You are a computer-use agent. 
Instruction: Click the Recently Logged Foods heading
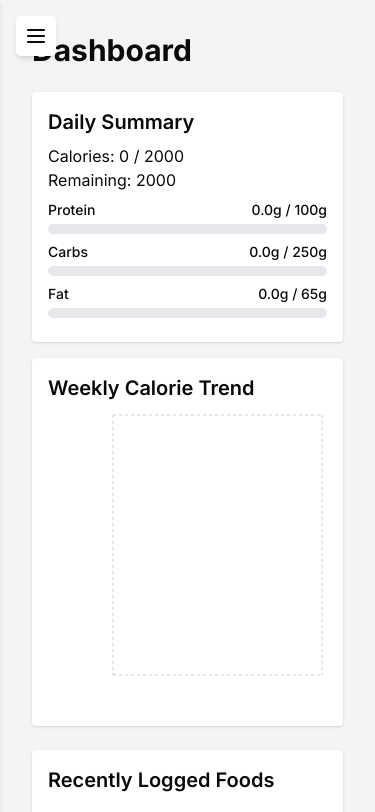pos(161,780)
